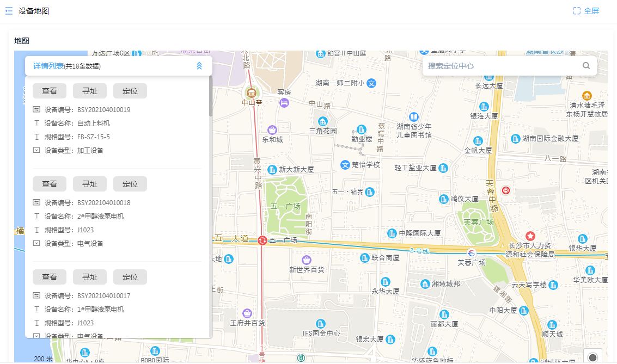Click the 王府井百货 shopping icon
This screenshot has height=364, width=617.
247,313
